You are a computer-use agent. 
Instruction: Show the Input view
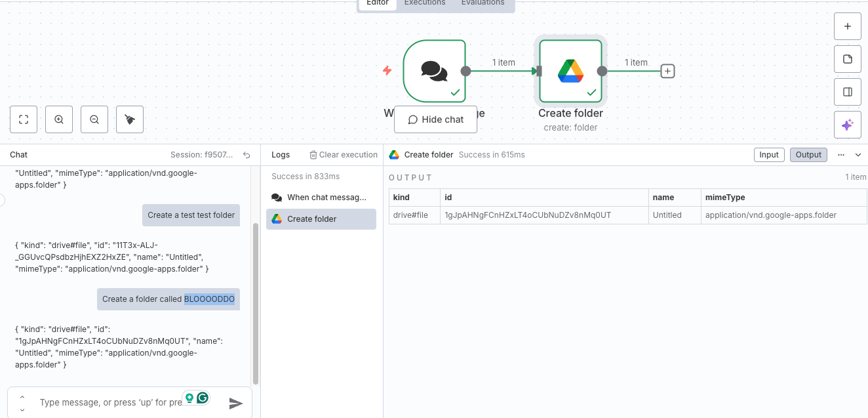coord(769,155)
